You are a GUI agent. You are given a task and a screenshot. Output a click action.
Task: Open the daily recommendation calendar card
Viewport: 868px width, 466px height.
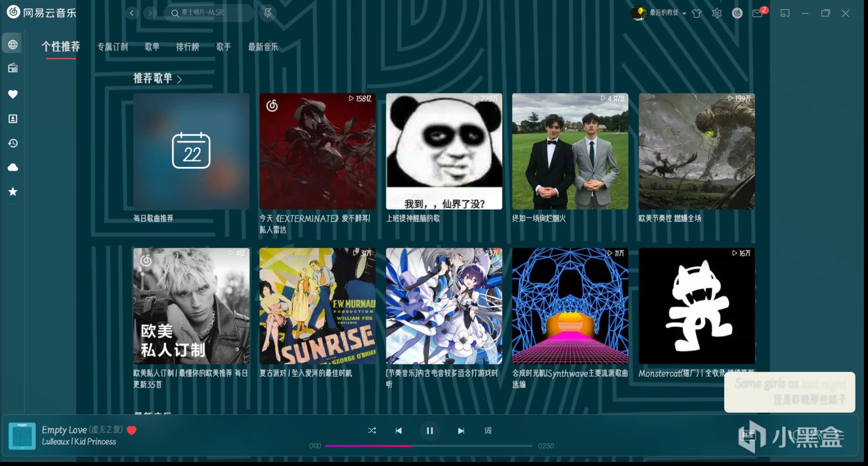click(191, 151)
